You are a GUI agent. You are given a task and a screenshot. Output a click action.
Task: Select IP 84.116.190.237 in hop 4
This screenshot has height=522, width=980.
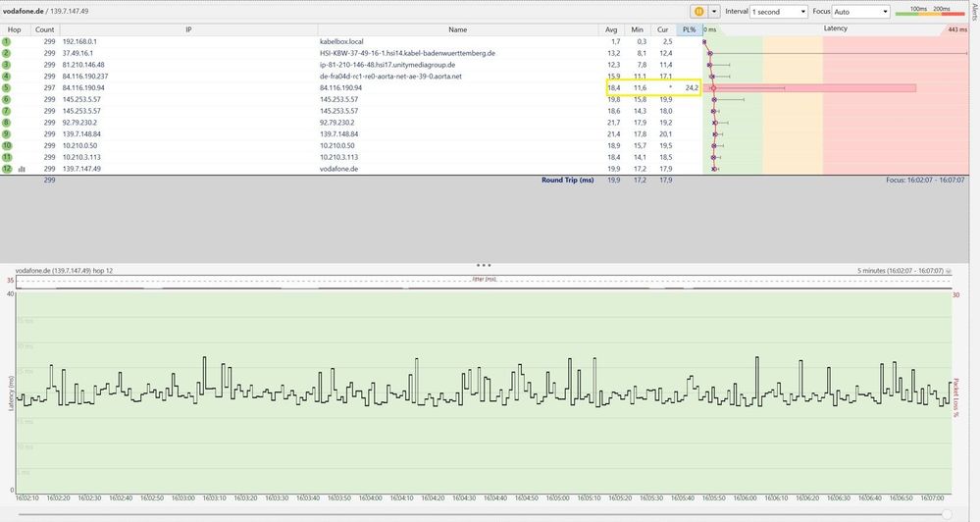pyautogui.click(x=85, y=77)
